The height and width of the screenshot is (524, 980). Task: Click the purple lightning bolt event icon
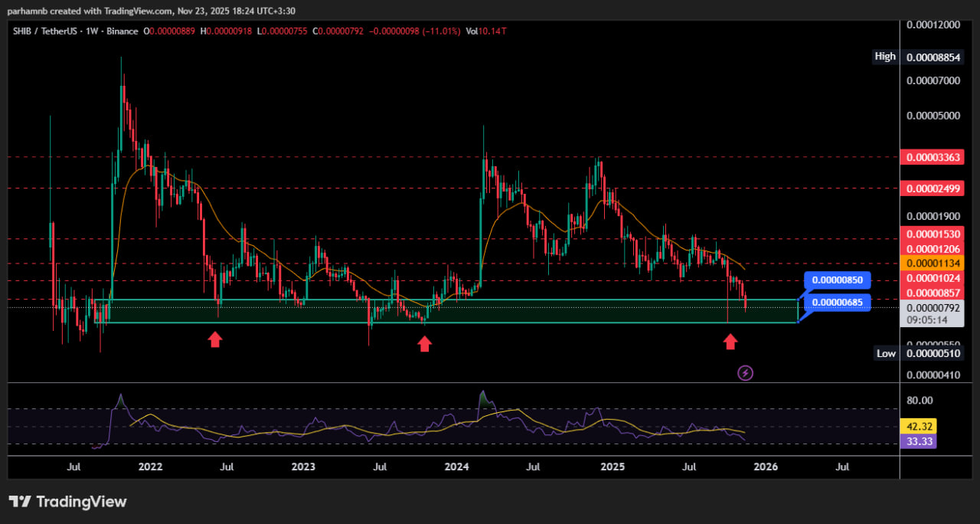coord(745,373)
